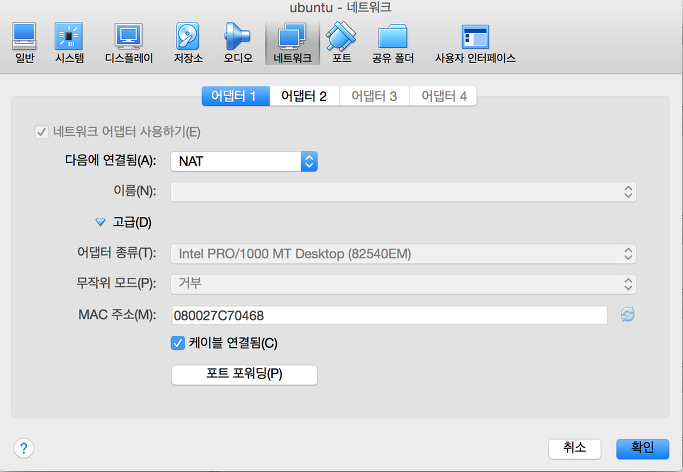Open the 일반 (General) settings icon
This screenshot has width=683, height=472.
coord(24,43)
